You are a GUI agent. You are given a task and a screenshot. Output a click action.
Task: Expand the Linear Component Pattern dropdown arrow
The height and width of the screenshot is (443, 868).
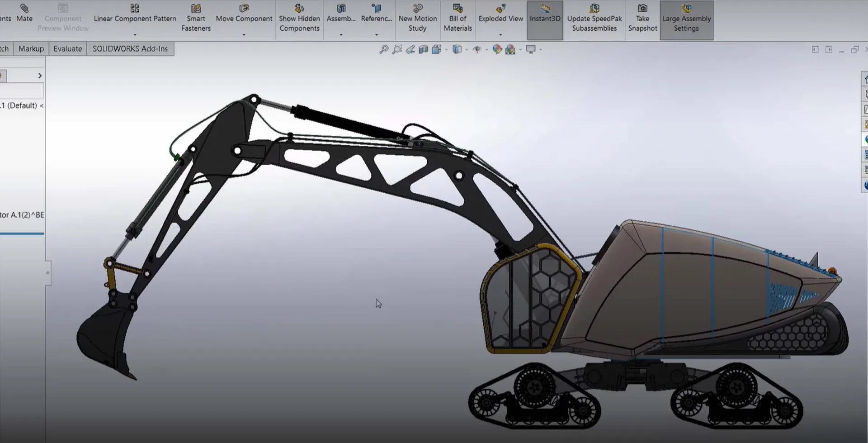point(135,35)
